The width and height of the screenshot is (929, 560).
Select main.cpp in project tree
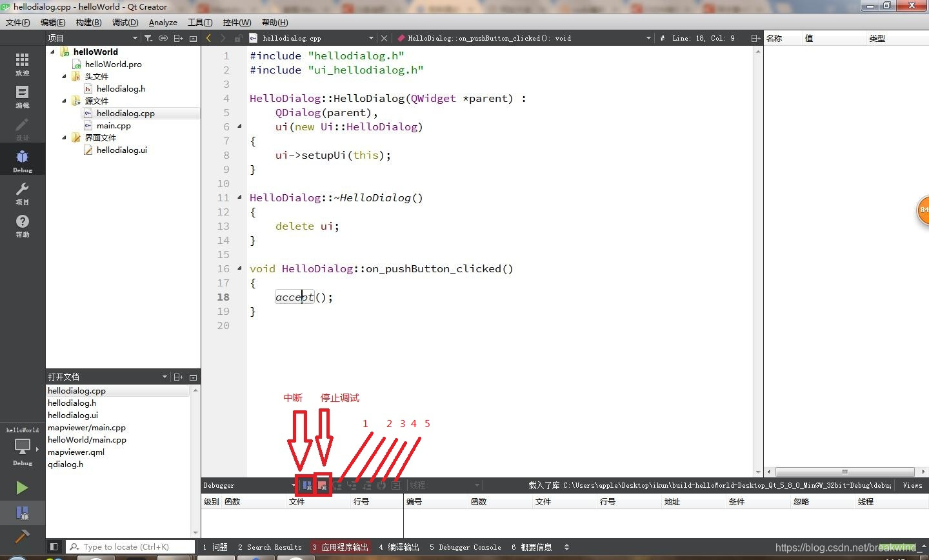114,125
